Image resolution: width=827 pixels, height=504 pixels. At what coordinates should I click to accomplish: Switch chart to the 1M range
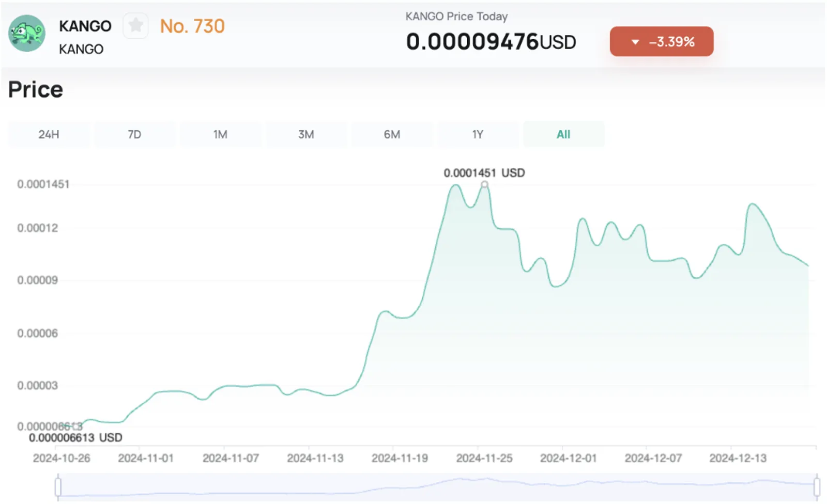click(220, 134)
